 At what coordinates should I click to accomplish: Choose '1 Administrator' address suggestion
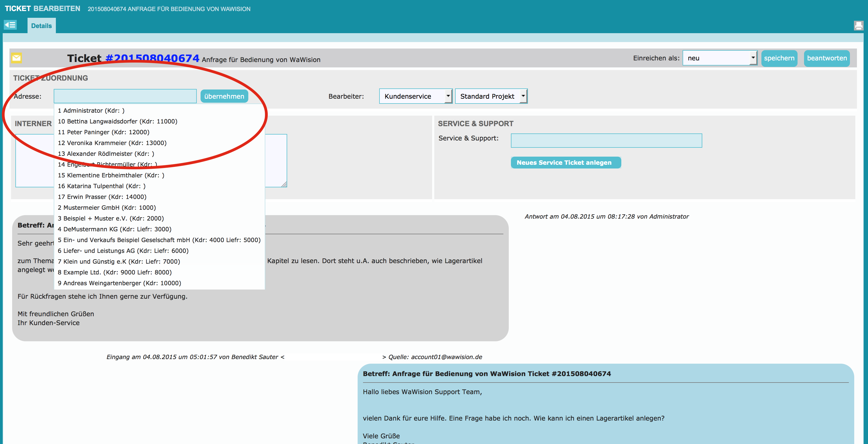91,111
